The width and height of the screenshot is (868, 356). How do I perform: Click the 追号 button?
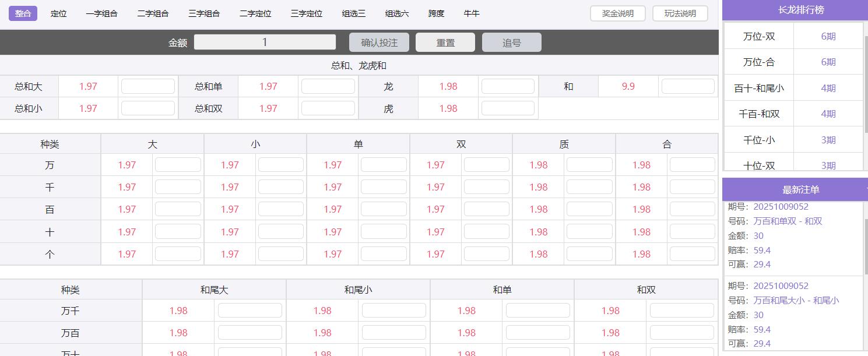click(511, 41)
